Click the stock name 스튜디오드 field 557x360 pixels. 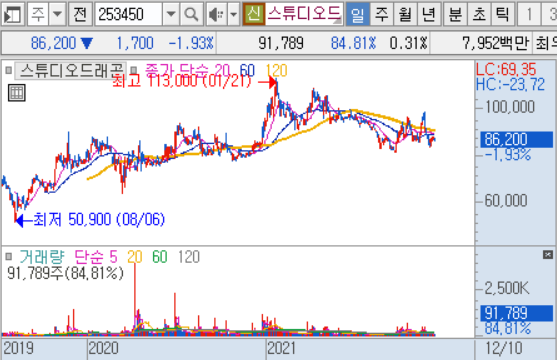304,14
